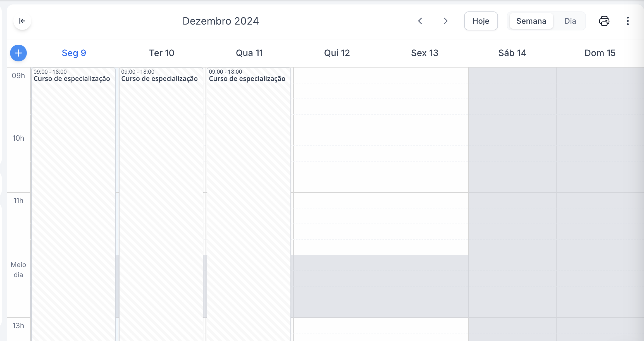Image resolution: width=644 pixels, height=341 pixels.
Task: Switch to the Dia view
Action: pos(570,21)
